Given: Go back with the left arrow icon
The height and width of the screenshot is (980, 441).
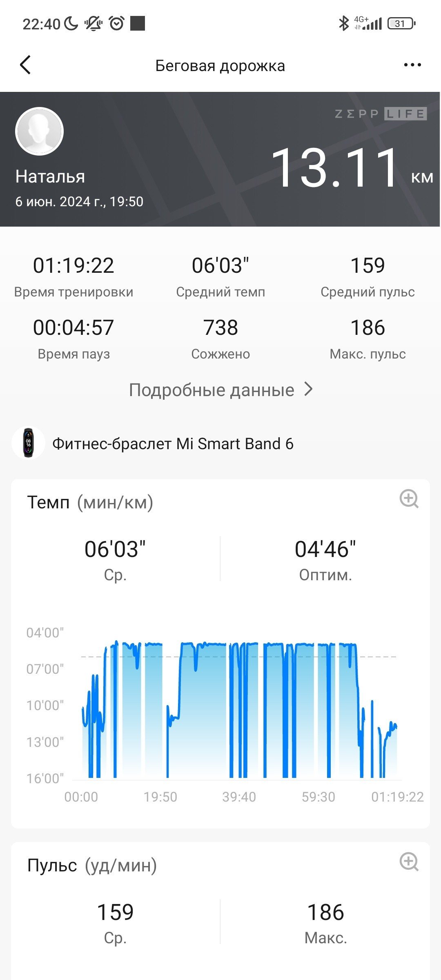Looking at the screenshot, I should click(25, 65).
